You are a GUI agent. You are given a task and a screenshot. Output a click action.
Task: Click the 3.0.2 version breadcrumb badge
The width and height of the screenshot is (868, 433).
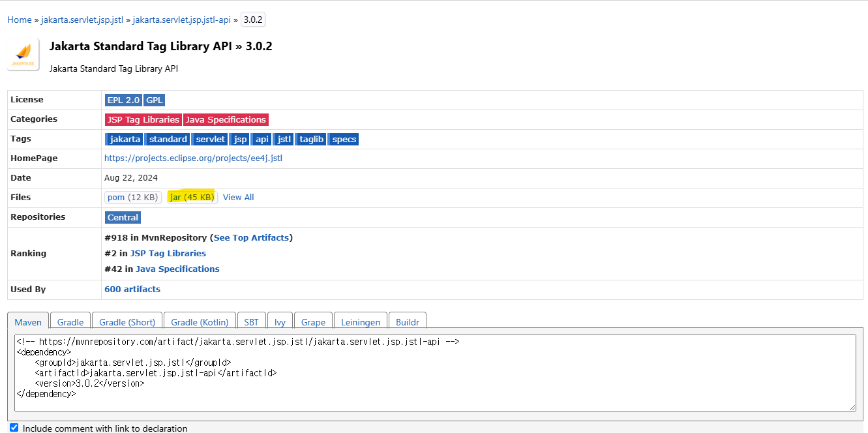coord(252,20)
